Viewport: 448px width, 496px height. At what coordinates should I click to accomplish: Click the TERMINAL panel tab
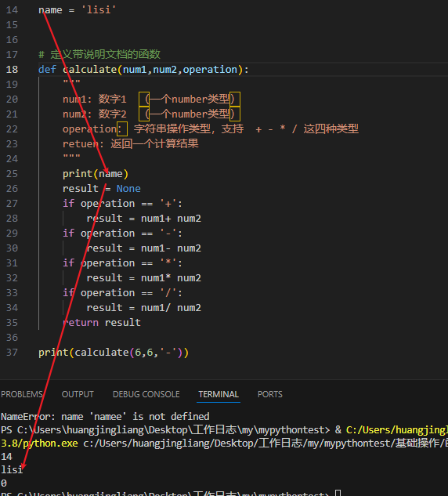tap(219, 394)
